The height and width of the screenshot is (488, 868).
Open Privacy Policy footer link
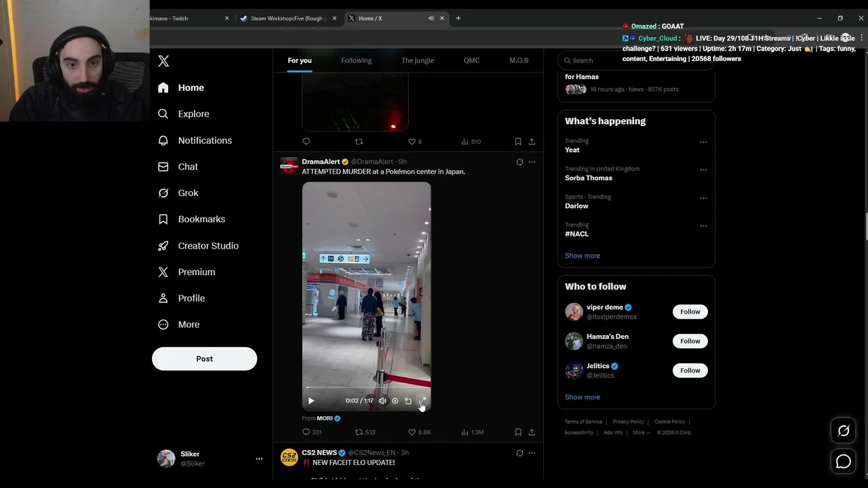(x=628, y=422)
